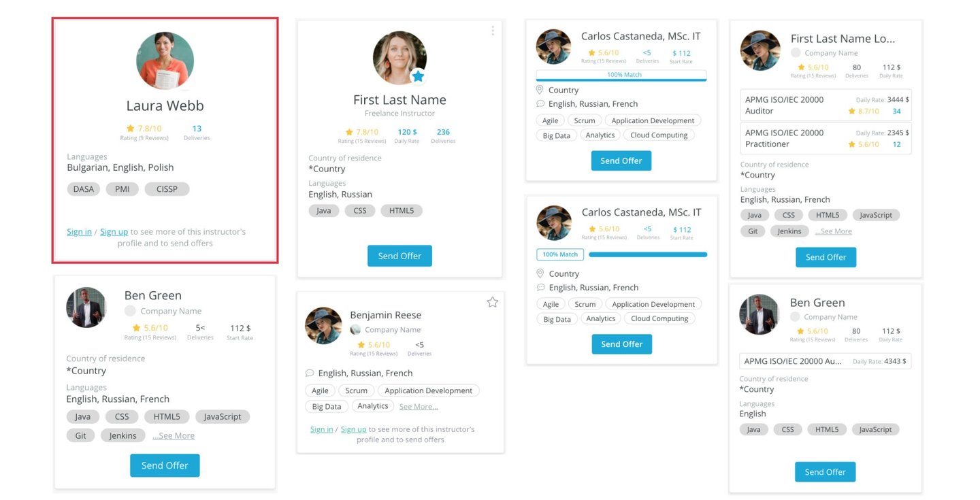Click the speech bubble icon on the Benjamin Reese card
Viewport: 980px width, 500px height.
[x=310, y=373]
